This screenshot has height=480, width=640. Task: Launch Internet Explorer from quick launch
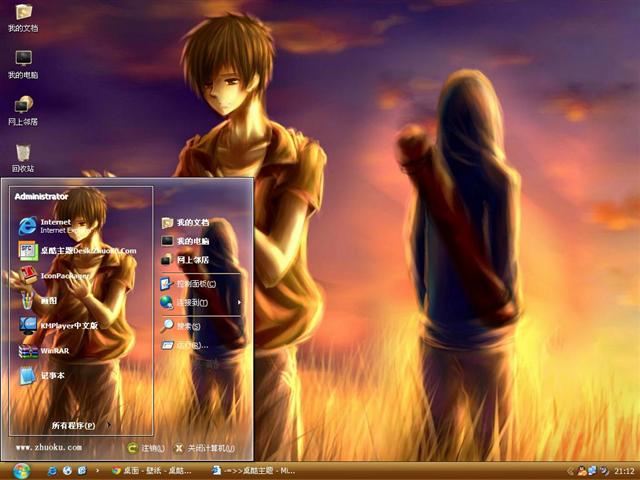point(52,471)
